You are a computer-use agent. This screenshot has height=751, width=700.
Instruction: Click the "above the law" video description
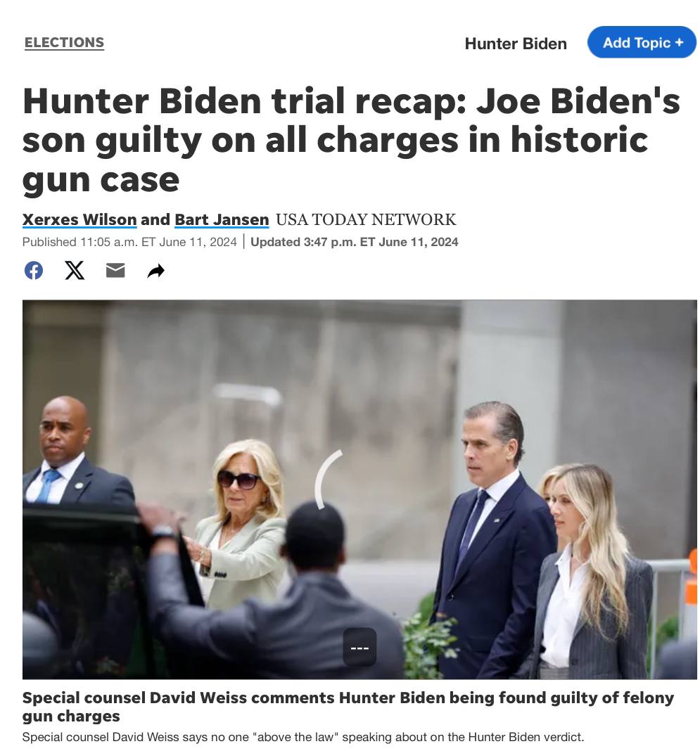tap(303, 737)
